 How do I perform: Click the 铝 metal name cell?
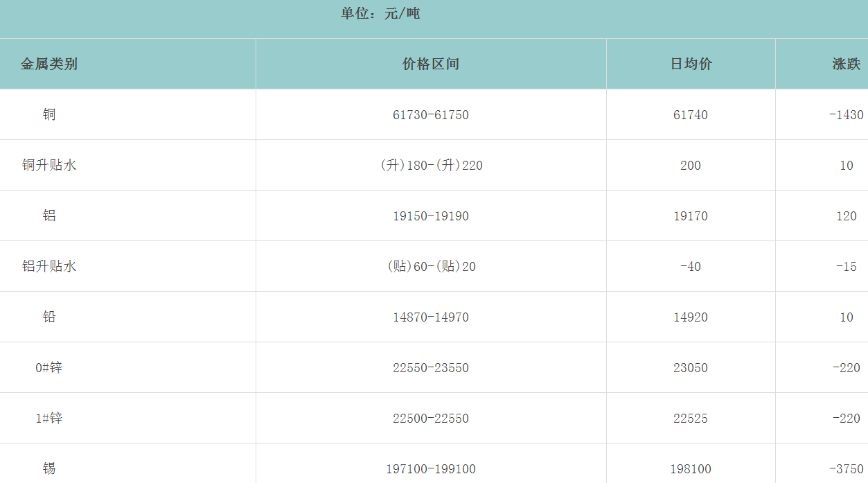pos(49,216)
